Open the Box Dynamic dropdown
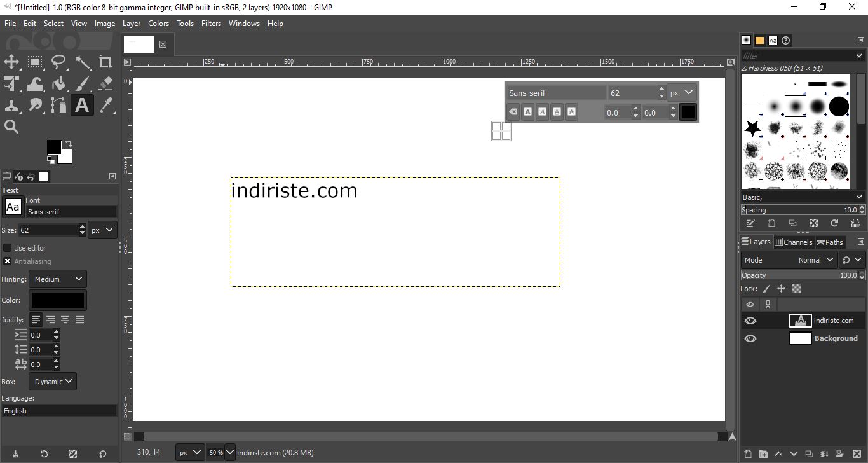 (53, 382)
